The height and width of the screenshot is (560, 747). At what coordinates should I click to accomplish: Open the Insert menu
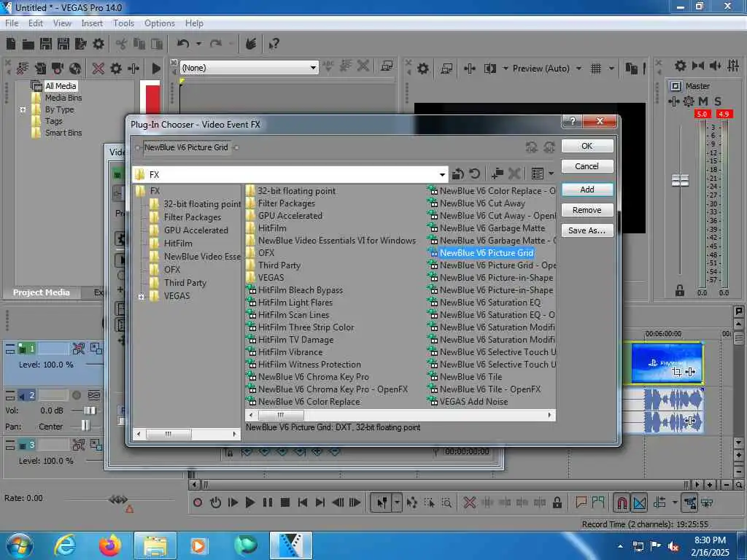coord(92,23)
